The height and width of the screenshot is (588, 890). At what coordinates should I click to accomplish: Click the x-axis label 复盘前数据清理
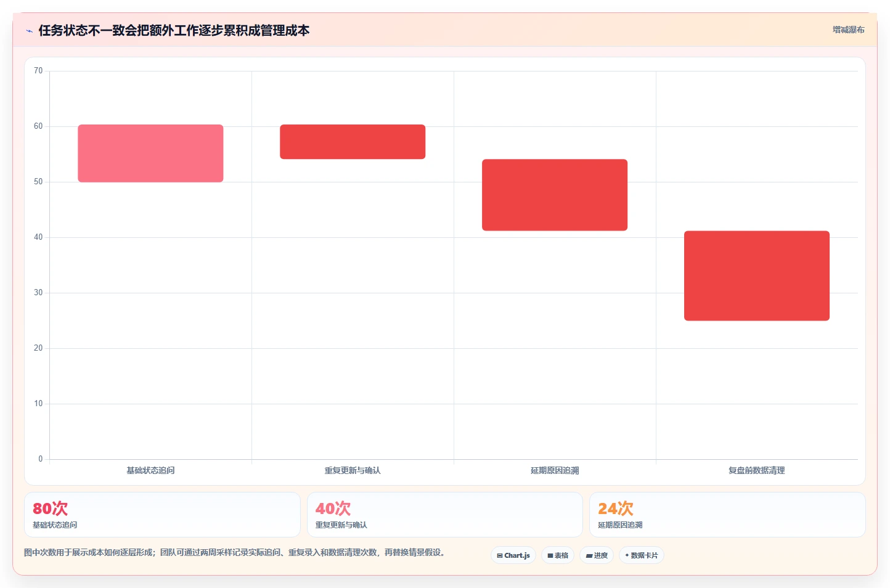757,470
